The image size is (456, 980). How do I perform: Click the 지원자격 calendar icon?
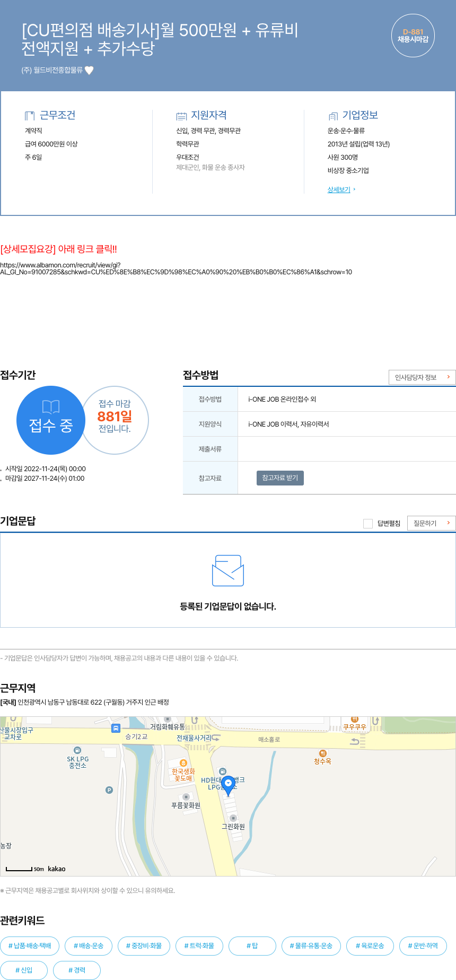181,116
